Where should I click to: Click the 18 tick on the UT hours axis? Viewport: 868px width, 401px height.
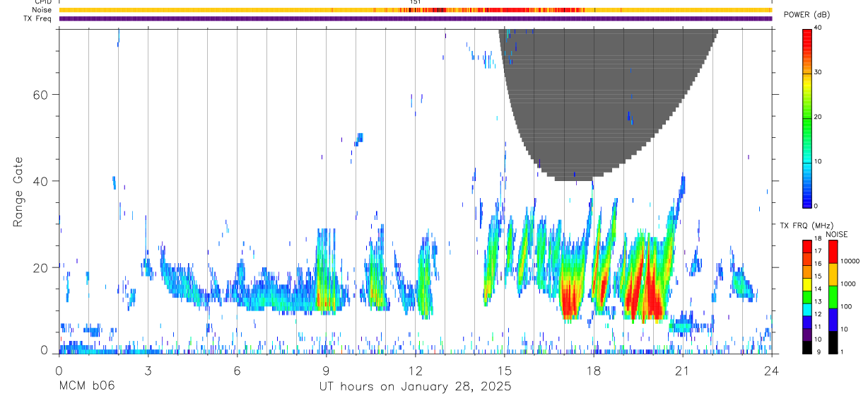click(x=593, y=370)
